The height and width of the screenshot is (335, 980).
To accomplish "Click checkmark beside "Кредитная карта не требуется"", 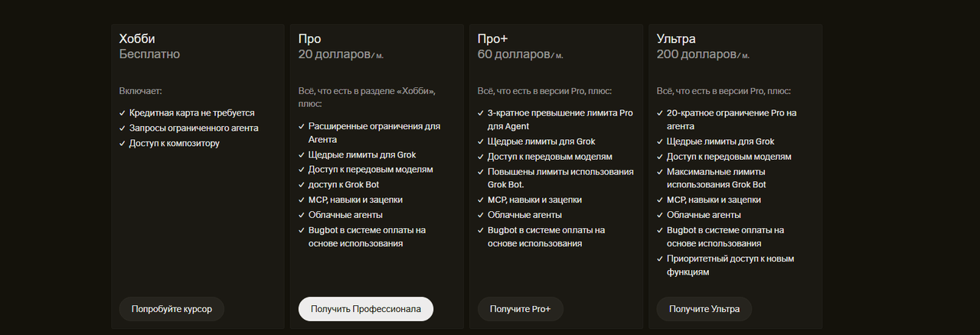I will point(122,112).
